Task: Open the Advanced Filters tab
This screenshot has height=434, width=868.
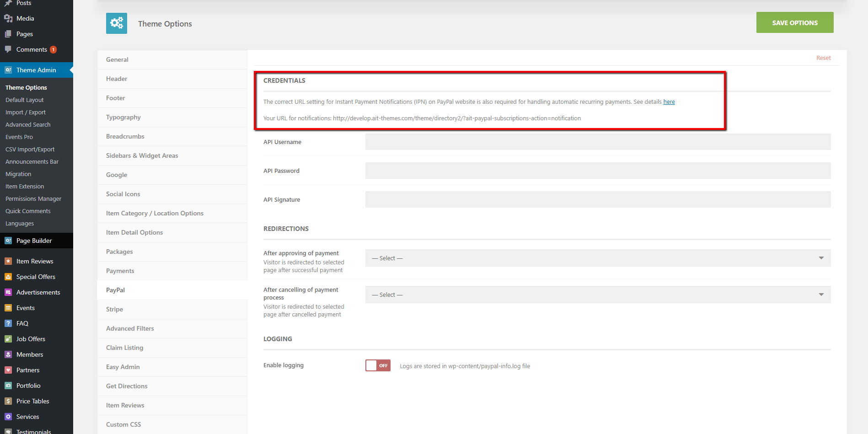Action: [x=172, y=328]
